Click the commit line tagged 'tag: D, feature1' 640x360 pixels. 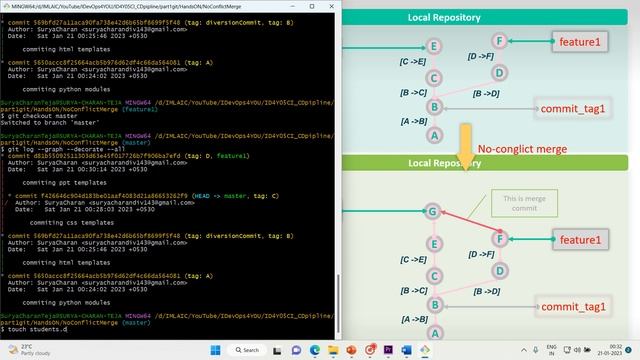[128, 156]
